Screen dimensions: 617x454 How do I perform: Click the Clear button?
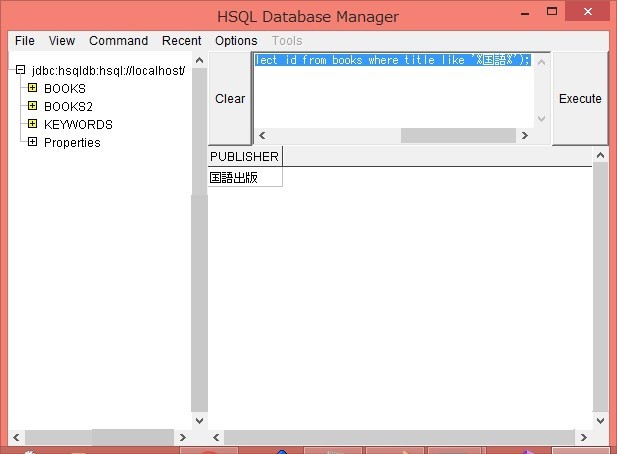[x=230, y=98]
